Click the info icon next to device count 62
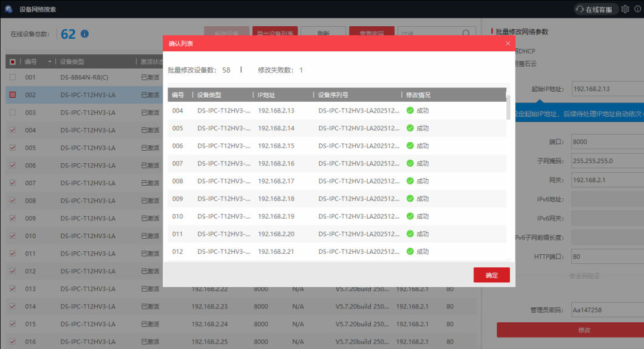The height and width of the screenshot is (349, 644). (x=85, y=34)
